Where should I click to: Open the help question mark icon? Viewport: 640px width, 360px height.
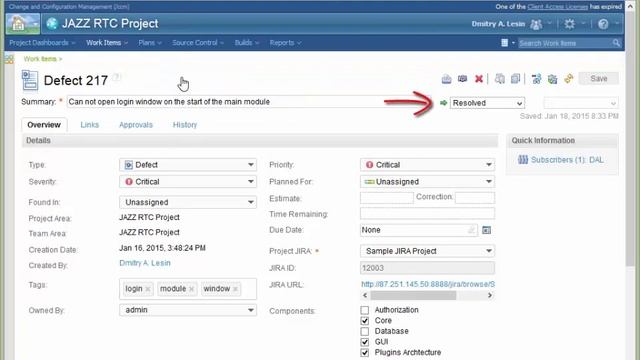pyautogui.click(x=603, y=24)
